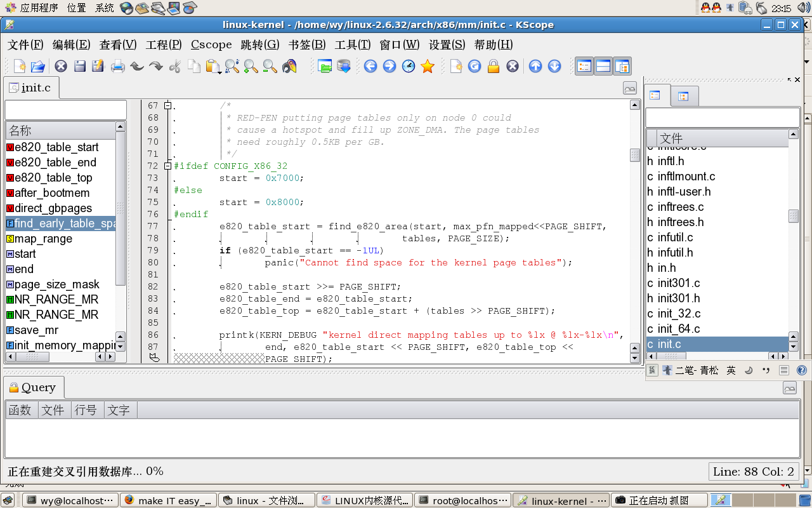This screenshot has height=508, width=812.
Task: Click the grey X close-query icon
Action: click(513, 66)
